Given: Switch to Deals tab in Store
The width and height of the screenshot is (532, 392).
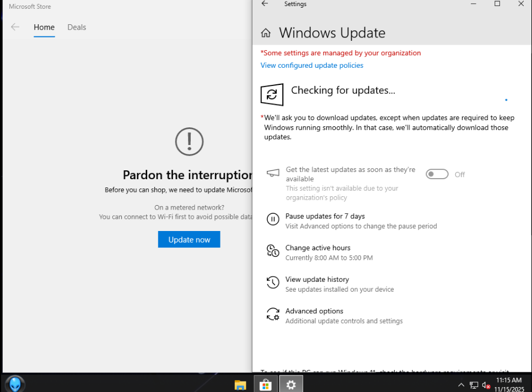Looking at the screenshot, I should click(x=77, y=27).
